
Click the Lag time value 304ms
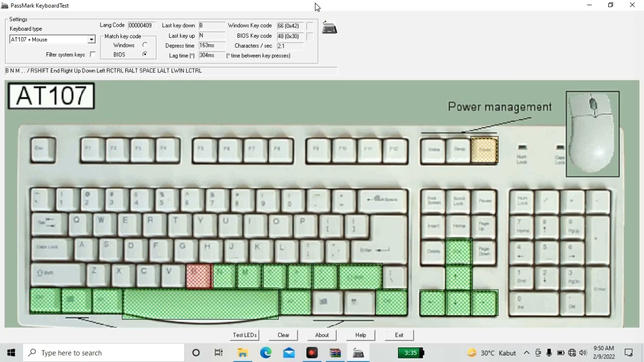tap(212, 55)
